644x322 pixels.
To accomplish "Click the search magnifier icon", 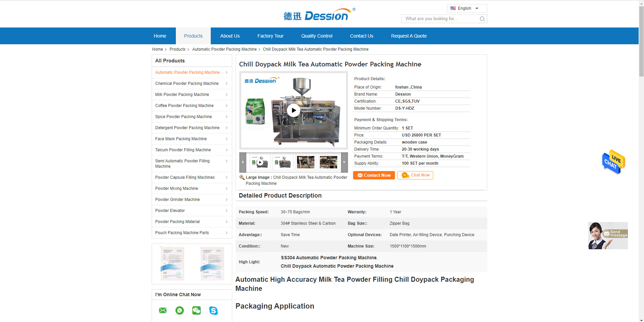I will 482,19.
